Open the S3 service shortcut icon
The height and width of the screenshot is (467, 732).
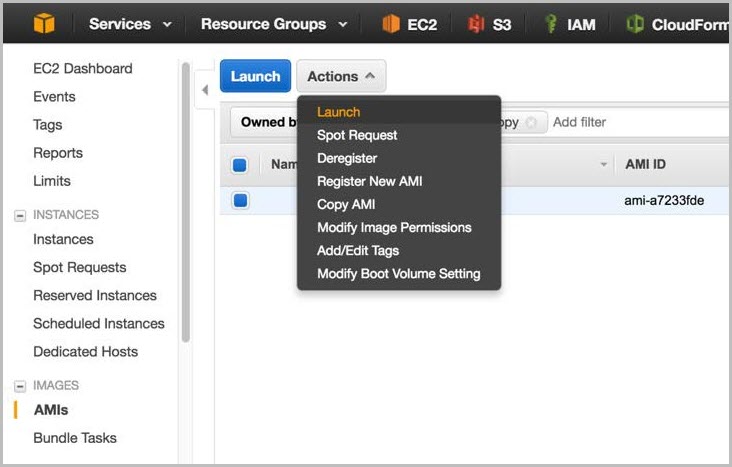pyautogui.click(x=476, y=24)
